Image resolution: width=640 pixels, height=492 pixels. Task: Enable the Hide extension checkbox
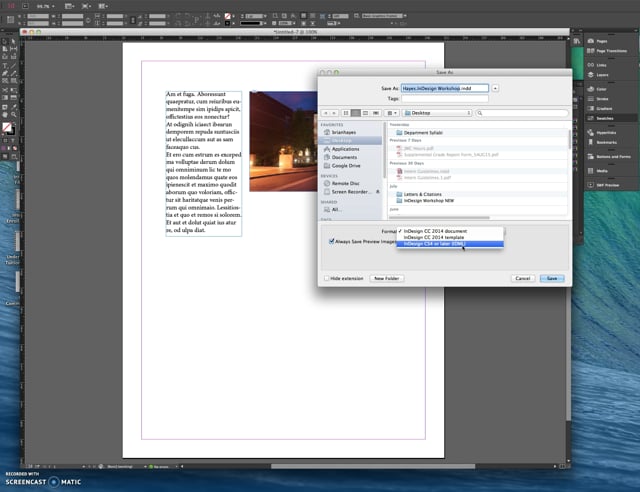point(327,278)
